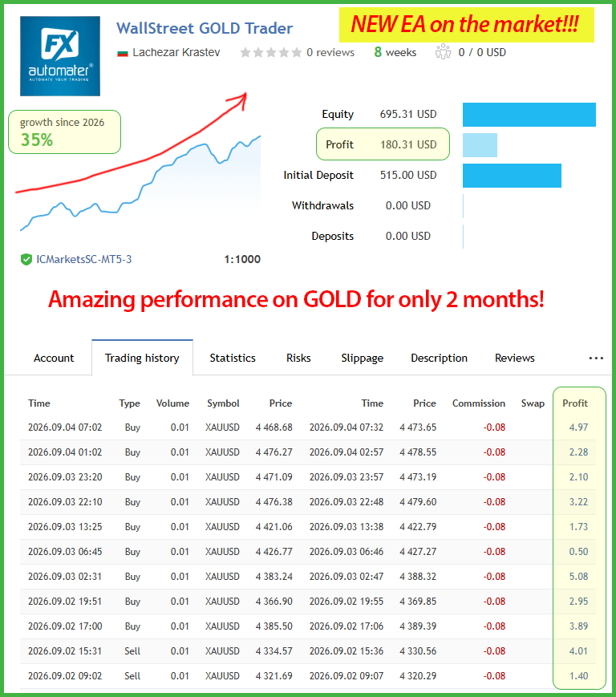The height and width of the screenshot is (697, 616).
Task: Click the FX automater logo image
Action: click(60, 56)
